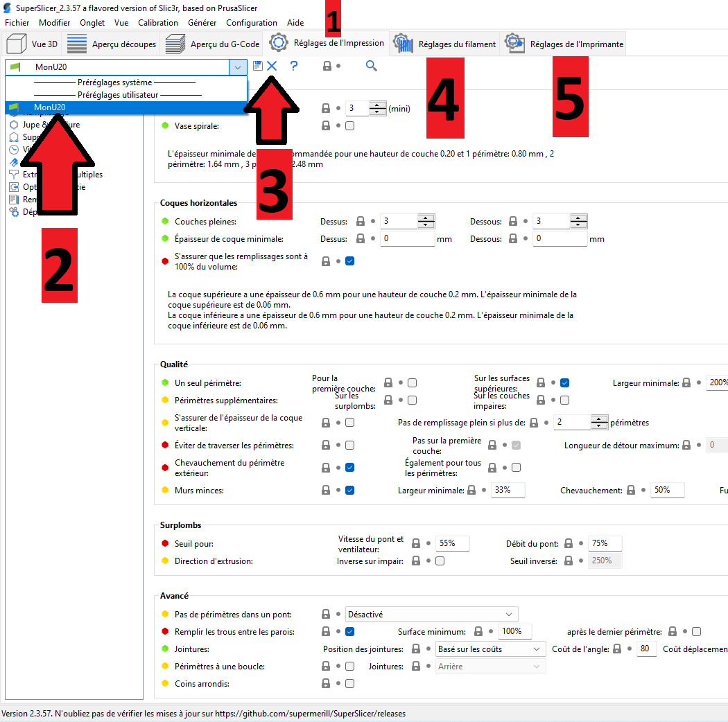Image resolution: width=728 pixels, height=722 pixels.
Task: Select MonU20 in the preset list
Action: point(125,107)
